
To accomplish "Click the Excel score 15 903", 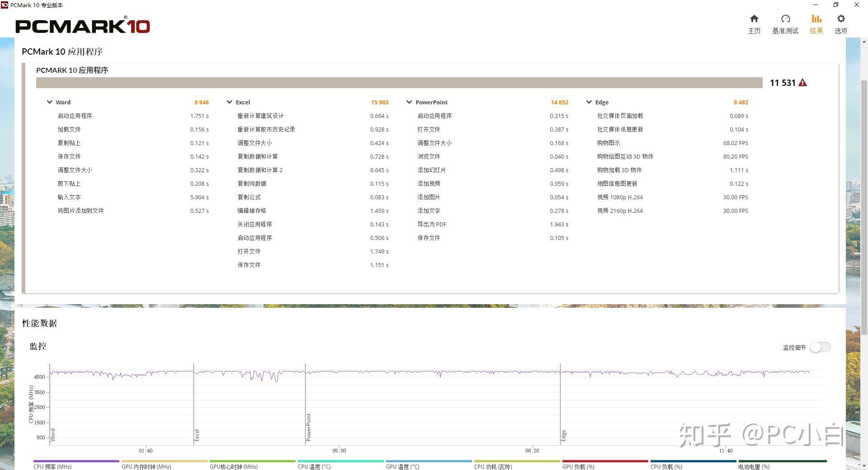I will tap(380, 102).
